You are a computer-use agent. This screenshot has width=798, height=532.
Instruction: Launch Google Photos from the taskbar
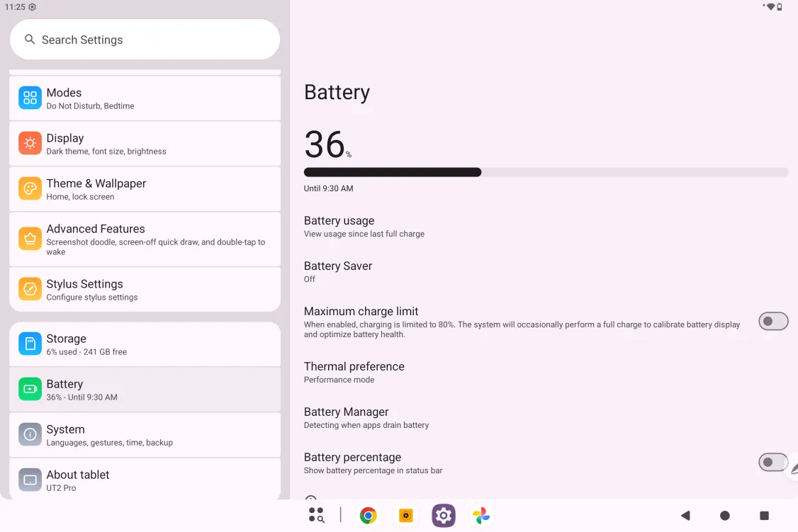click(481, 516)
